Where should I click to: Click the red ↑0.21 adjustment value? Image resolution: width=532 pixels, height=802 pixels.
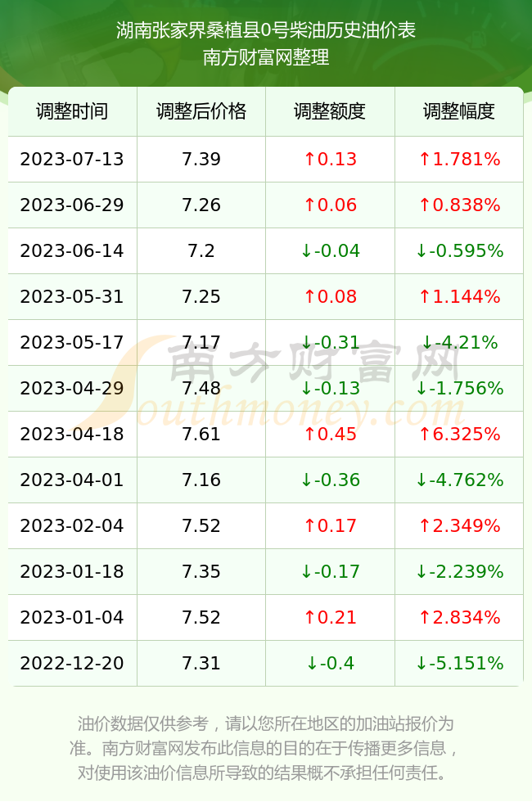tap(330, 617)
